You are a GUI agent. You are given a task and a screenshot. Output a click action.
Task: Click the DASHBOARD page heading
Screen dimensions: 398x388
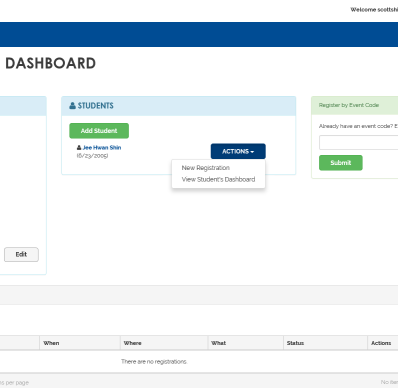pos(51,63)
